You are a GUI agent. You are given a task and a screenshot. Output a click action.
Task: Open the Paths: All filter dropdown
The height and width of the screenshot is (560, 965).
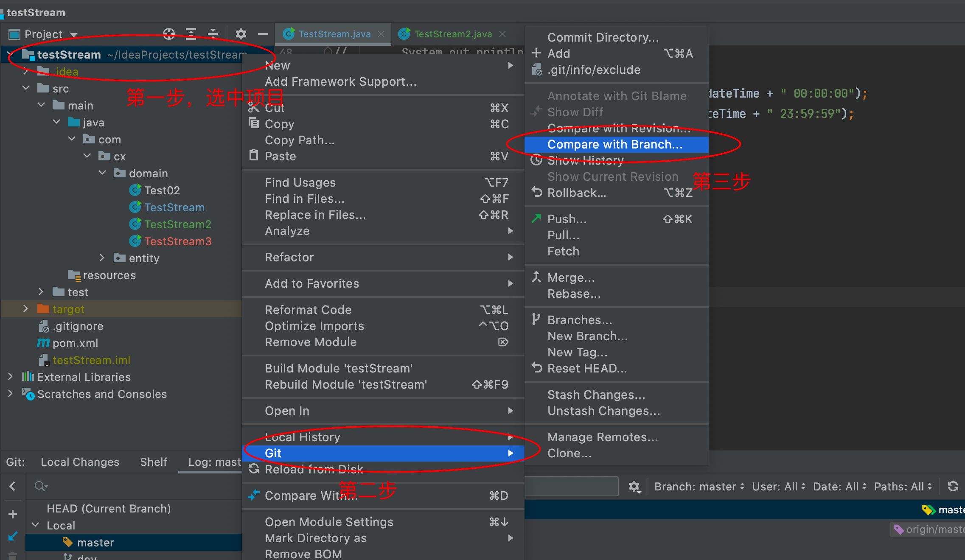[x=903, y=487]
